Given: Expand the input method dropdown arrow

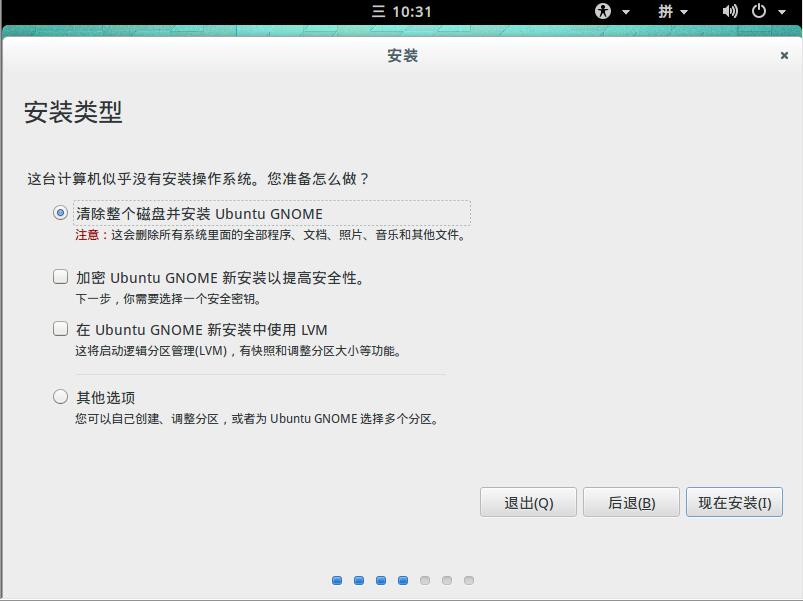Looking at the screenshot, I should coord(684,12).
